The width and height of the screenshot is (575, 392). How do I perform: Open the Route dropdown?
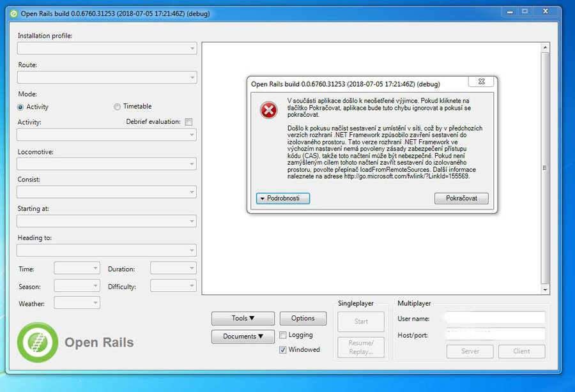click(x=107, y=77)
